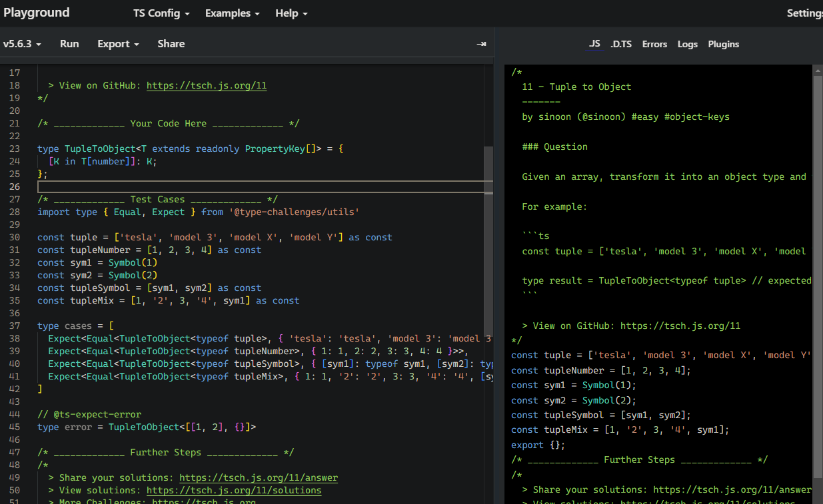Select the v5.6.3 version dropdown
The height and width of the screenshot is (504, 823).
(22, 44)
